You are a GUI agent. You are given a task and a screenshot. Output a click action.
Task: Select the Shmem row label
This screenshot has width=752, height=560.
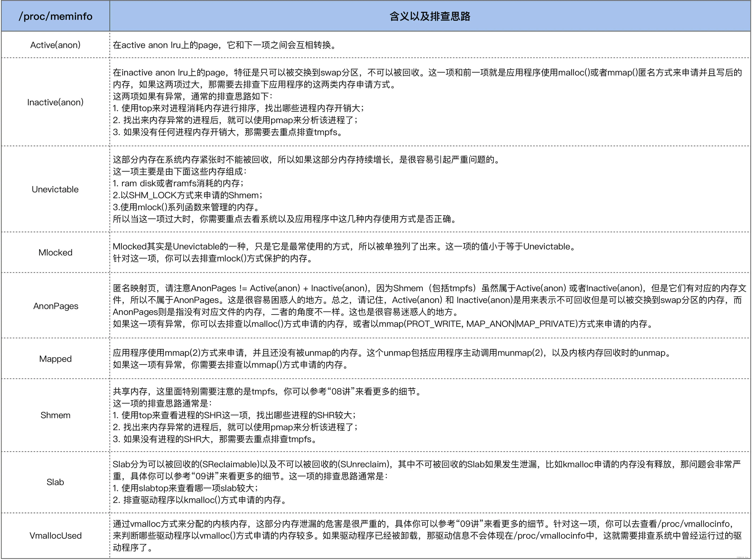point(55,415)
